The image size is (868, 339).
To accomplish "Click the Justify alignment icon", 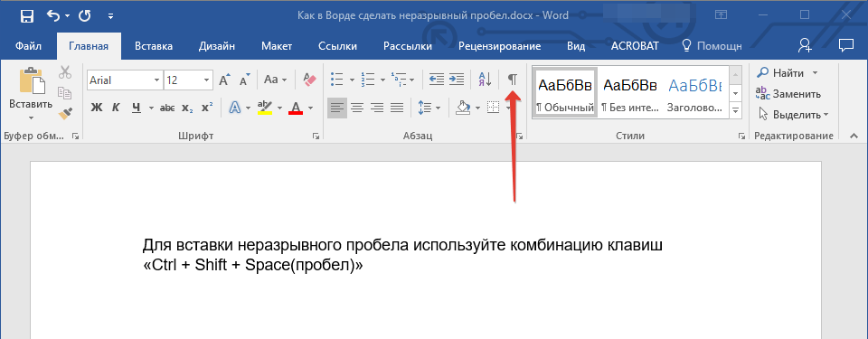I will tap(396, 108).
